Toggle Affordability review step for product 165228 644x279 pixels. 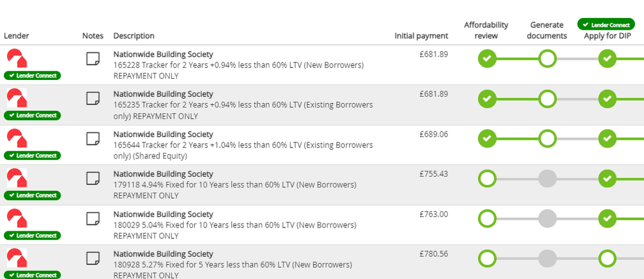(x=488, y=59)
